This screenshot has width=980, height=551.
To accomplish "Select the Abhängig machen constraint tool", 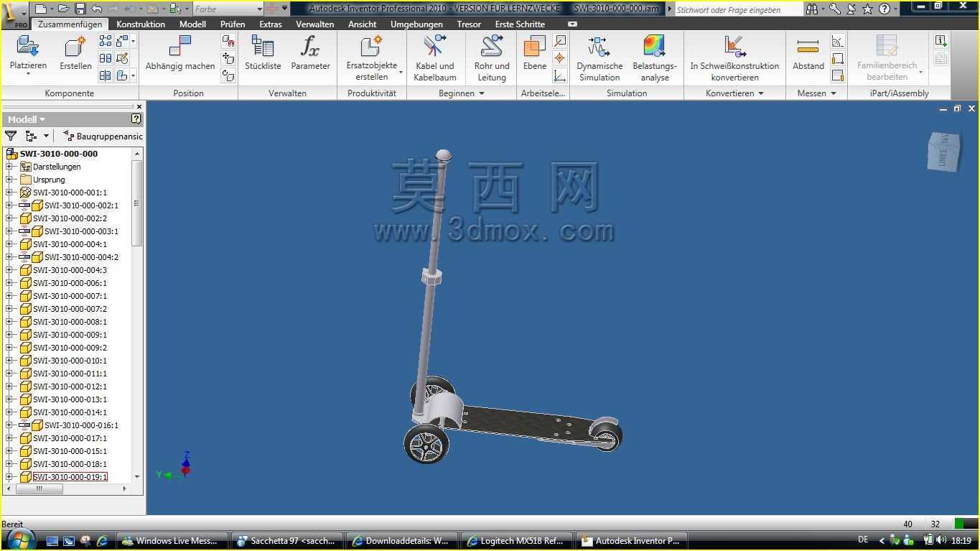I will (180, 53).
